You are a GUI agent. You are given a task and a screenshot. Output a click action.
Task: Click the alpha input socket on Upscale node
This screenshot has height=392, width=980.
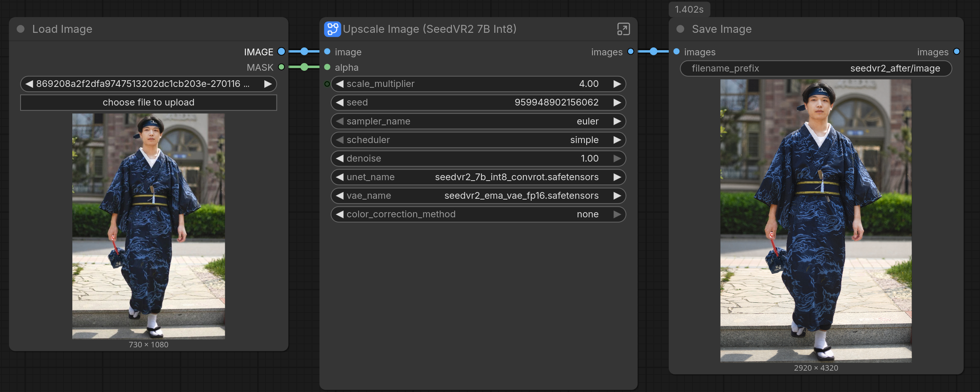click(327, 67)
